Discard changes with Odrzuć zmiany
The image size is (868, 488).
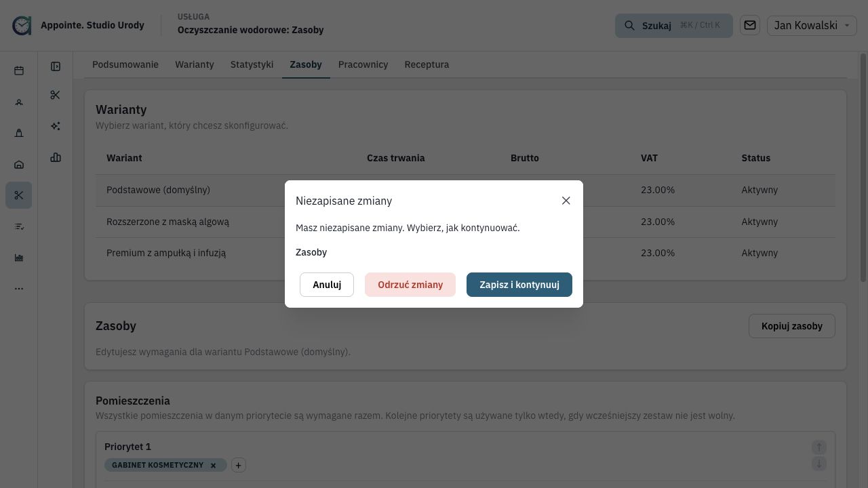[410, 285]
